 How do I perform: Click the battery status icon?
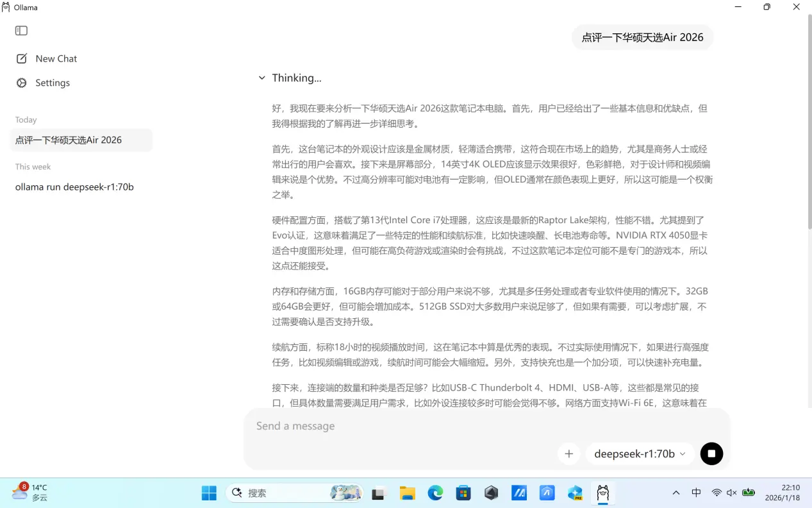(x=749, y=493)
